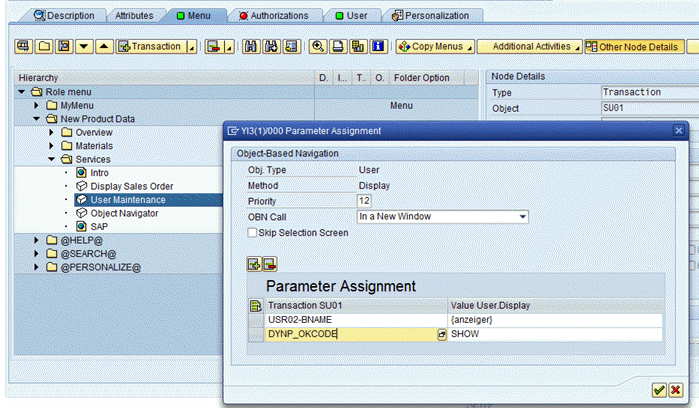Click the SHOW value cell
Screen dimensions: 699x408
555,334
